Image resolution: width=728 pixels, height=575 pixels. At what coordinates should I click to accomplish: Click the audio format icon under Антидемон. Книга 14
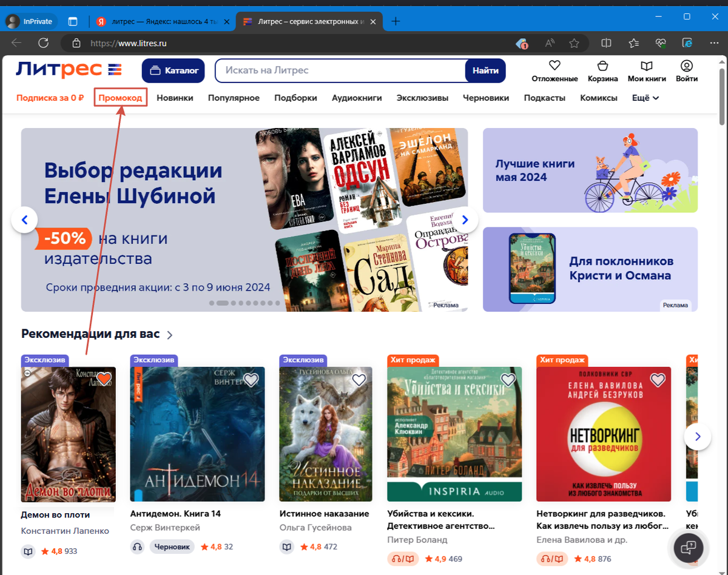tap(137, 546)
